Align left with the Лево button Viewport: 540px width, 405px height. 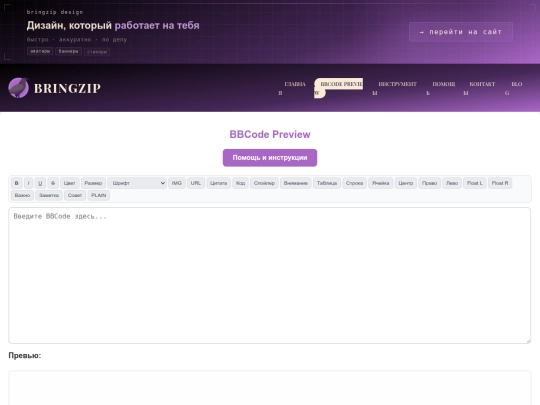click(x=452, y=183)
